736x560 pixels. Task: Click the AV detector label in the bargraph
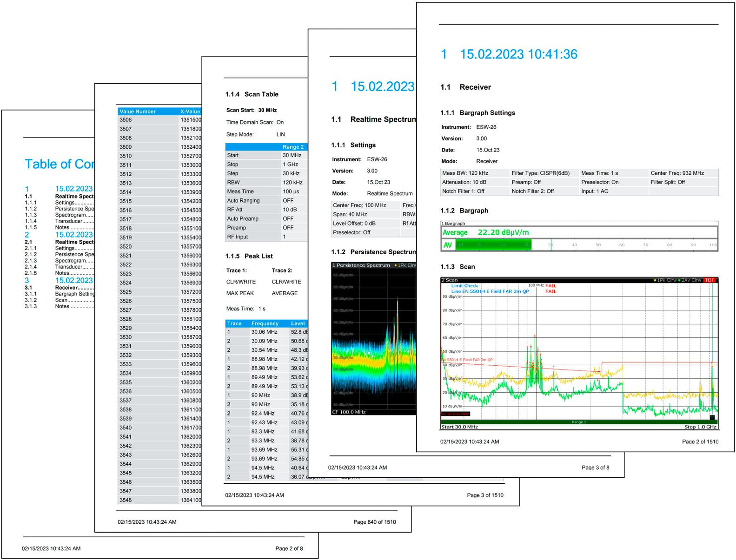(x=448, y=245)
